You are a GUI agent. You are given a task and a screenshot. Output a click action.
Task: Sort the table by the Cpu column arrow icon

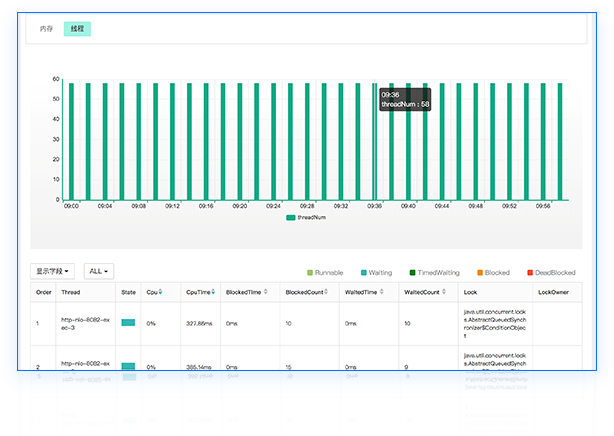click(x=161, y=292)
